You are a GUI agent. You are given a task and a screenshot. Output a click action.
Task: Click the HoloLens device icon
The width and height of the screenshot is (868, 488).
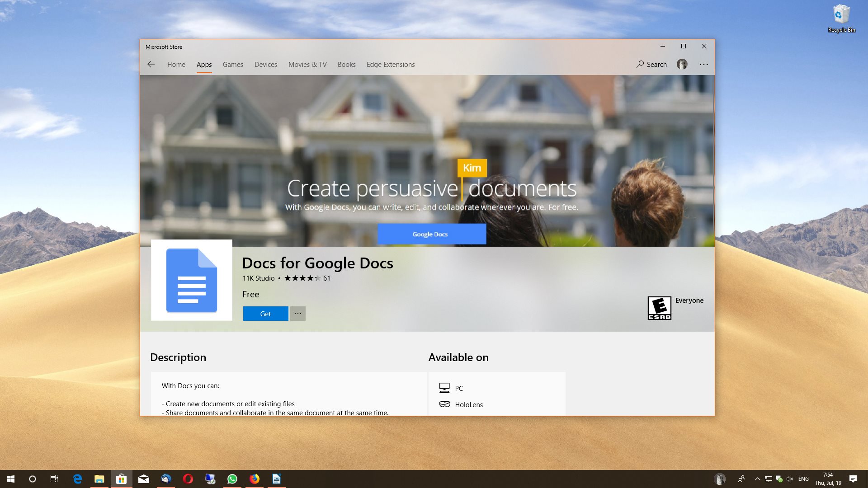[x=444, y=404]
